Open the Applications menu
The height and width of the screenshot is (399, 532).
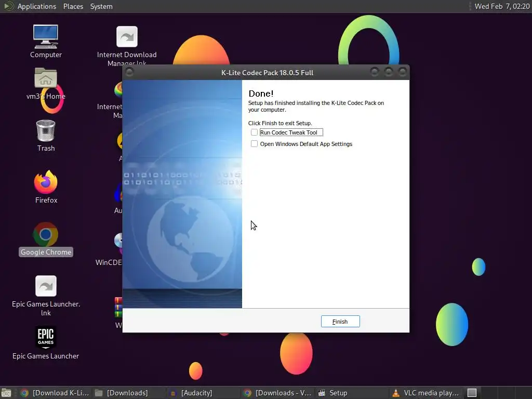tap(37, 6)
